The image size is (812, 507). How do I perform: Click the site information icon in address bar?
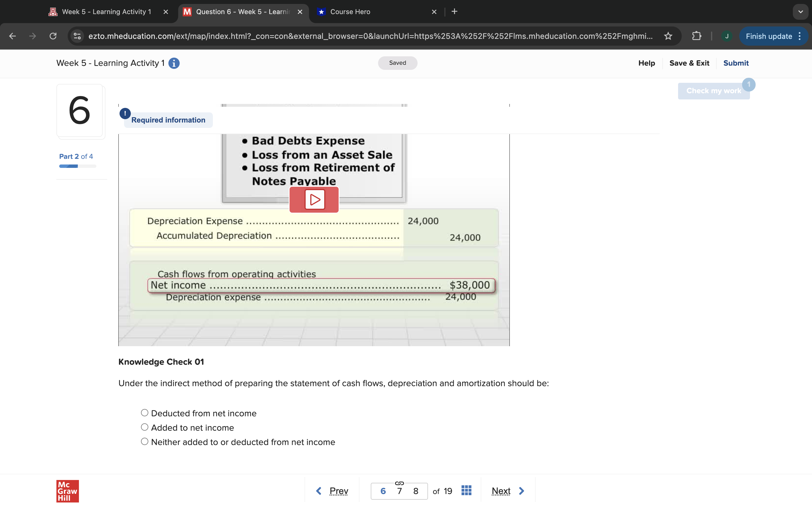pyautogui.click(x=78, y=36)
